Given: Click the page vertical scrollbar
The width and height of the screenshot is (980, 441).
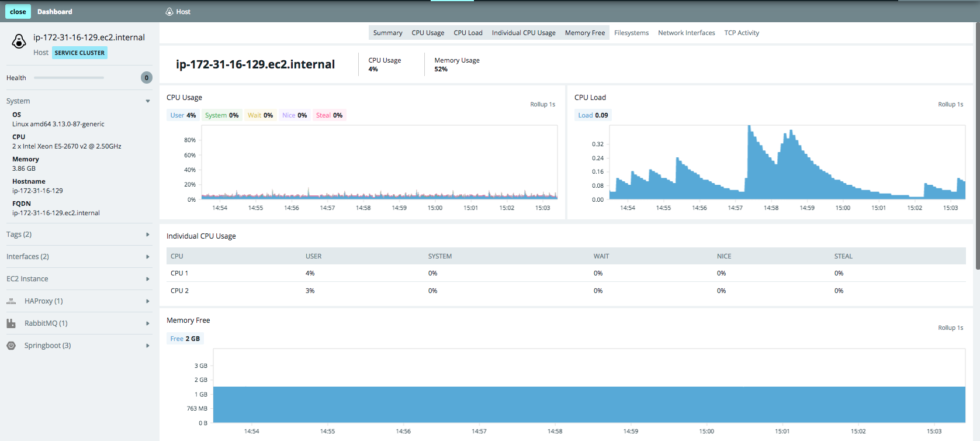Looking at the screenshot, I should click(977, 146).
